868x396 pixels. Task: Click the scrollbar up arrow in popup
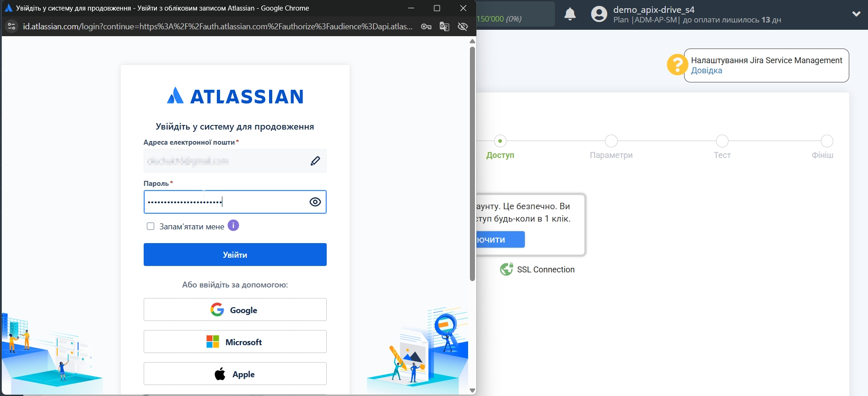click(x=472, y=41)
